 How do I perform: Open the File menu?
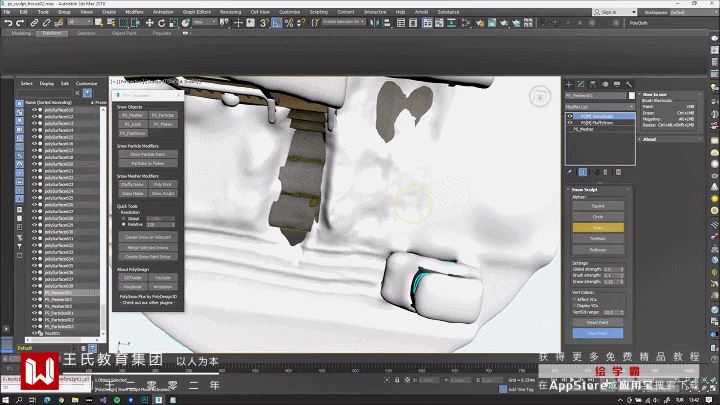[x=7, y=12]
